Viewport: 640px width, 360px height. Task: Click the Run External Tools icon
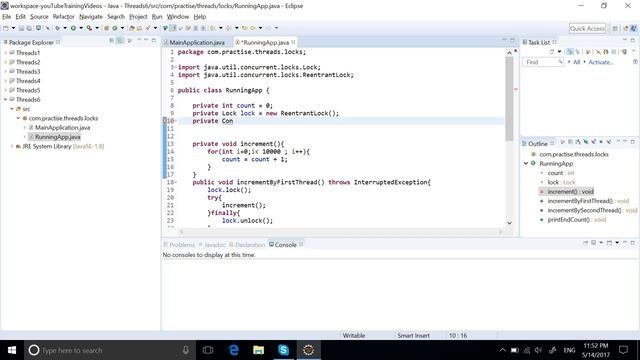point(89,28)
